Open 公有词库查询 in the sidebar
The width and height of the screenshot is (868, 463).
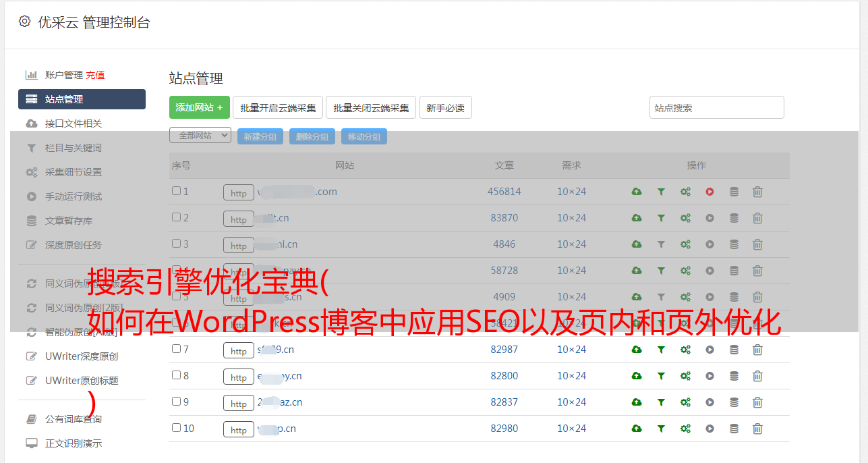click(x=74, y=419)
